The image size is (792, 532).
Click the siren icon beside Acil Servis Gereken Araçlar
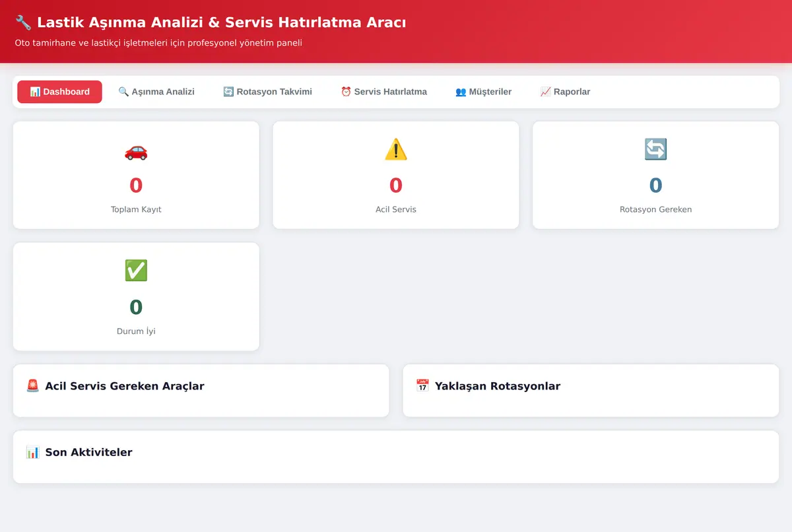33,386
